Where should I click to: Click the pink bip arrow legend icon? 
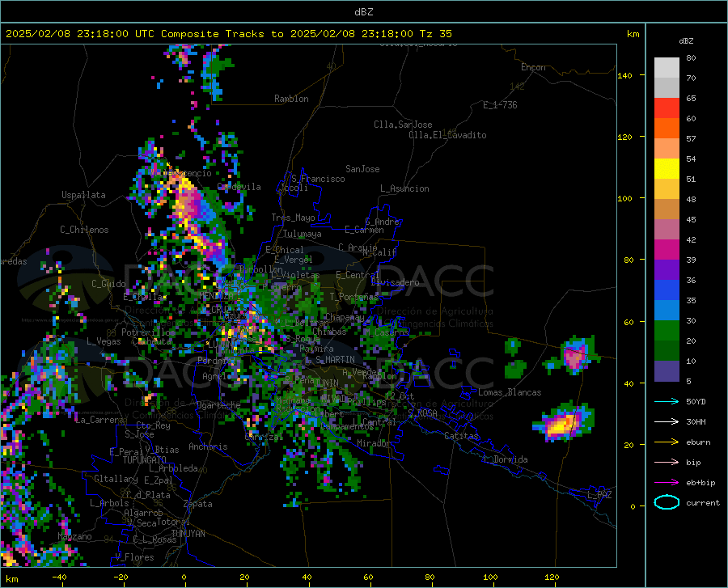click(x=667, y=462)
